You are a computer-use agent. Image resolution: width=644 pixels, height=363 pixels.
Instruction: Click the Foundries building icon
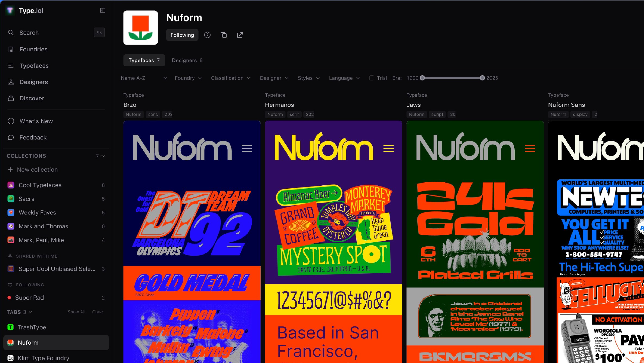pos(11,49)
